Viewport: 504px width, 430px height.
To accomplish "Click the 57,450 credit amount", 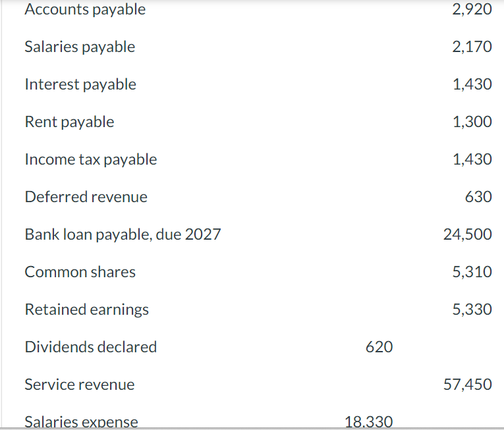I will (467, 385).
